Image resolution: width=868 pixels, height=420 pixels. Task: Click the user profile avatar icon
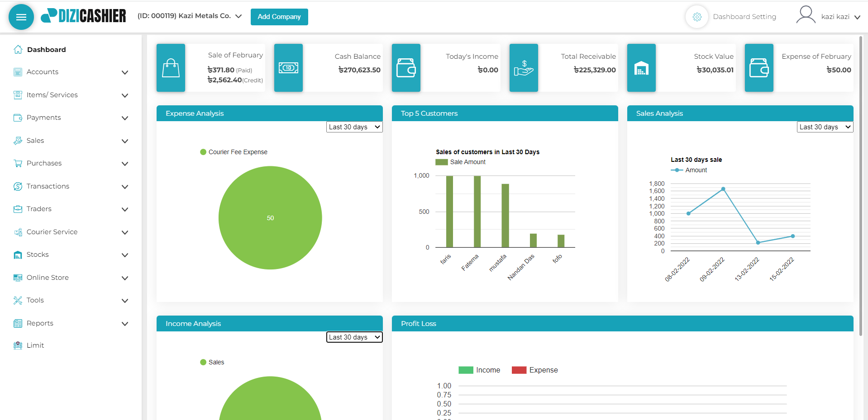[806, 15]
